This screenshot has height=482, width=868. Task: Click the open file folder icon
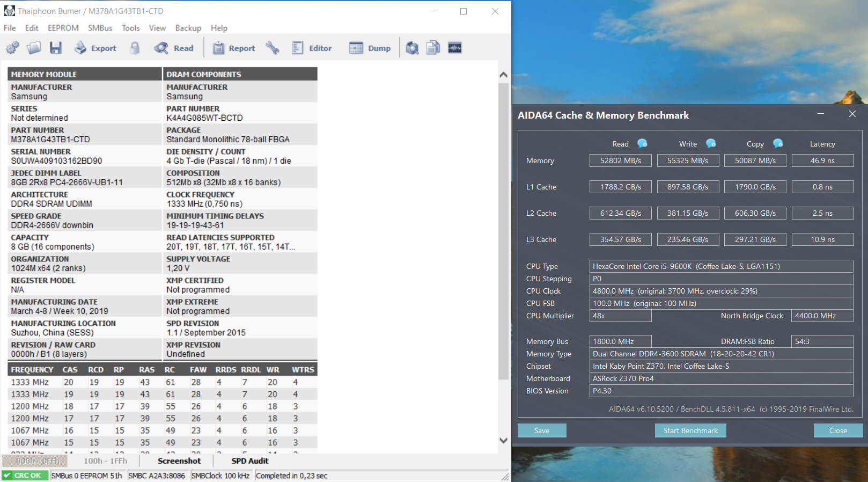(x=34, y=48)
